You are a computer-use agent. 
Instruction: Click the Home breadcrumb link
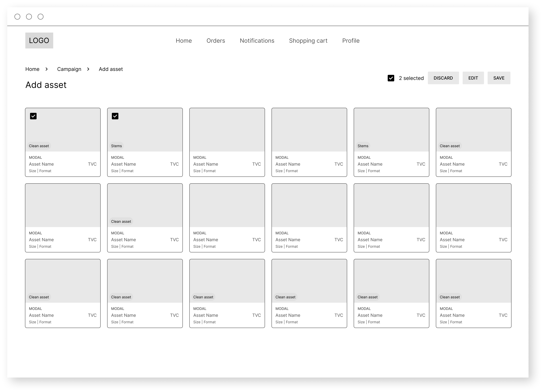click(32, 69)
